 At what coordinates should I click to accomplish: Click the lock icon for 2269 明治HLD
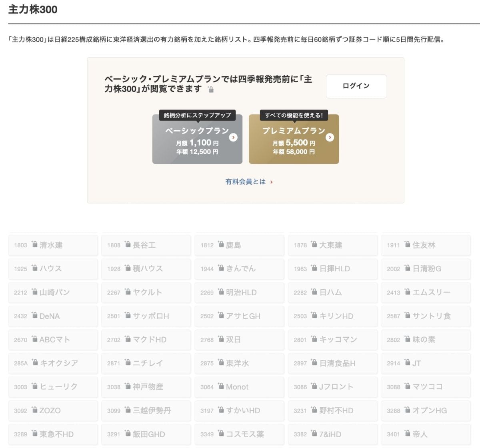pos(221,291)
